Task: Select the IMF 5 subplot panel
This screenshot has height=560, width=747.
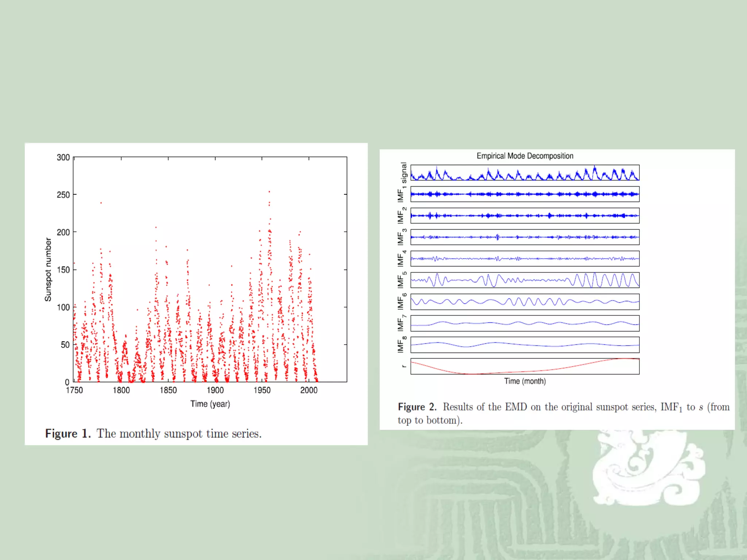Action: point(525,280)
